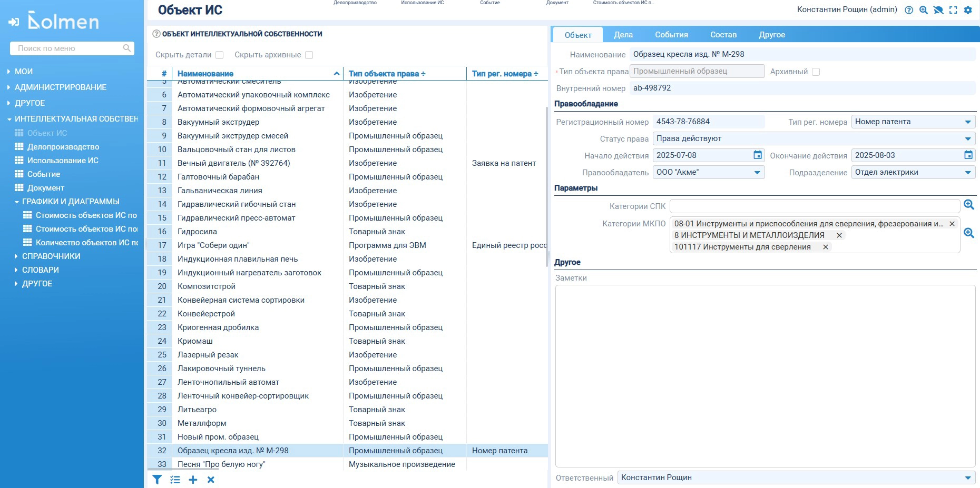Expand the Правообладатель dropdown

tap(757, 173)
